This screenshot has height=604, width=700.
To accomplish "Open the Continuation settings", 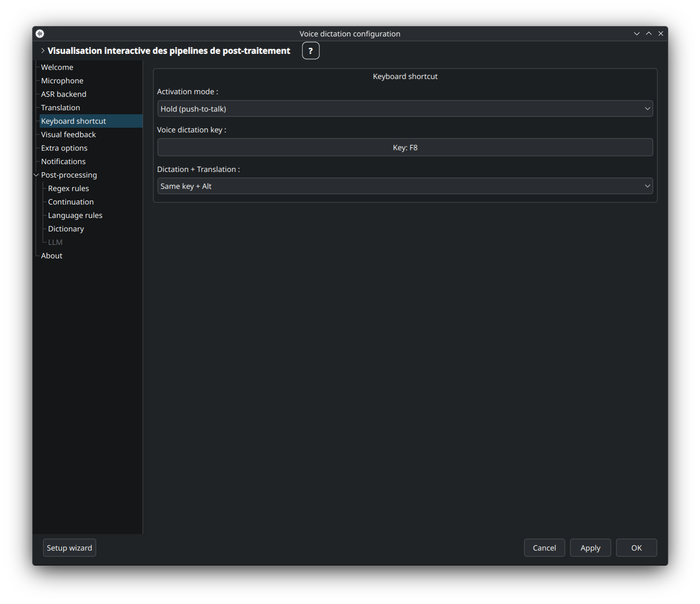I will point(71,202).
